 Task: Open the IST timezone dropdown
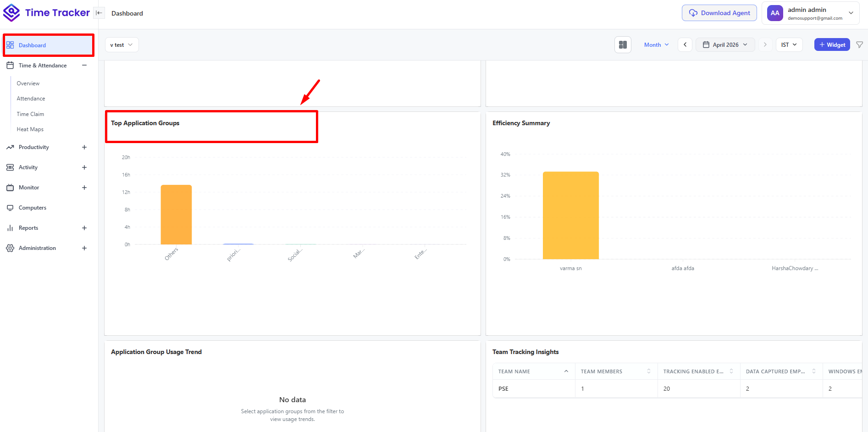point(789,45)
